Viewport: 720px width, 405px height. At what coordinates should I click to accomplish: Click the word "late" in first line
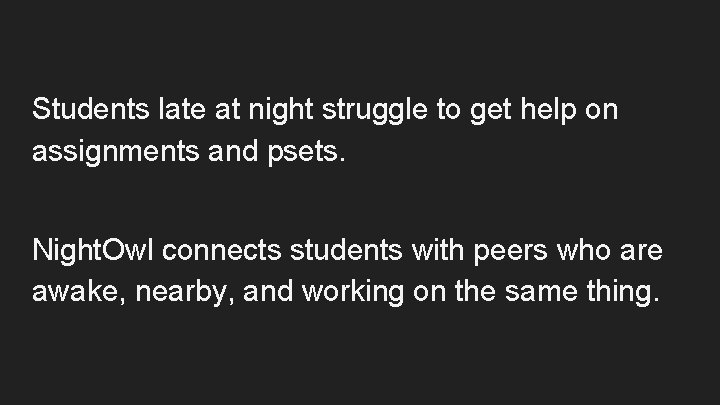tap(182, 109)
